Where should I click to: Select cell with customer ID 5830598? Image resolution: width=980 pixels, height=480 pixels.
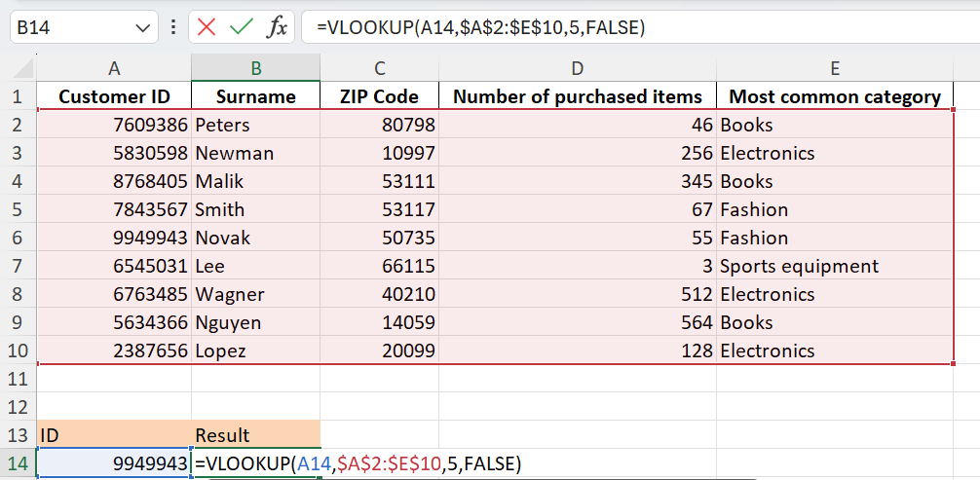(x=114, y=153)
